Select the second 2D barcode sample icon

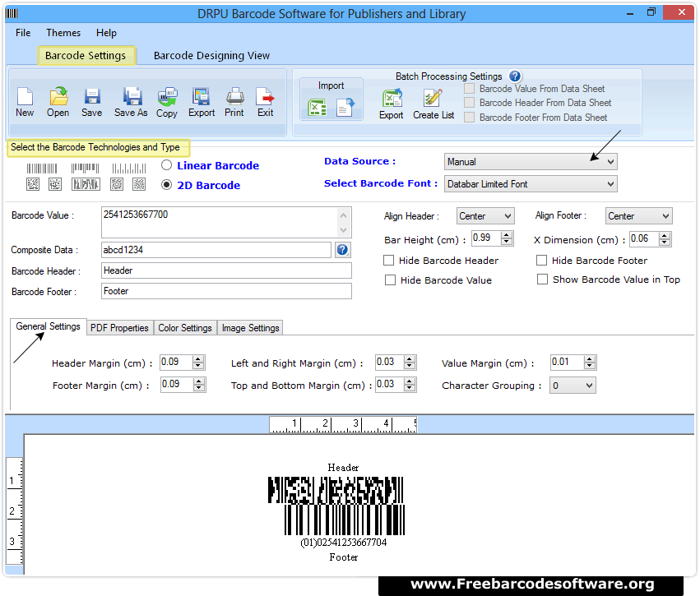pyautogui.click(x=55, y=184)
